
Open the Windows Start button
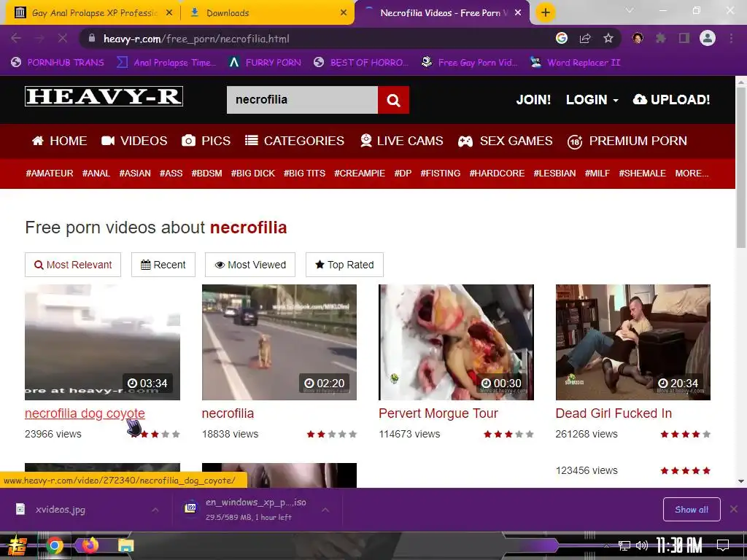(18, 545)
